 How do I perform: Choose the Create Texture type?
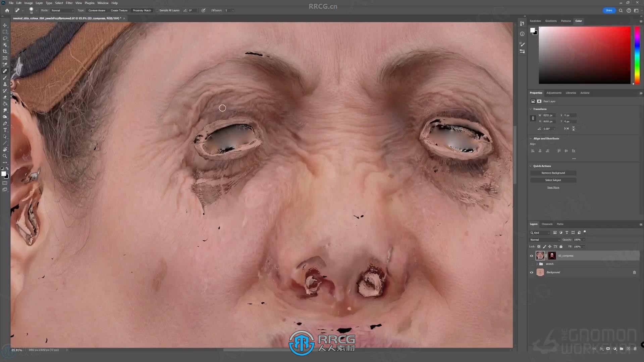pos(119,10)
